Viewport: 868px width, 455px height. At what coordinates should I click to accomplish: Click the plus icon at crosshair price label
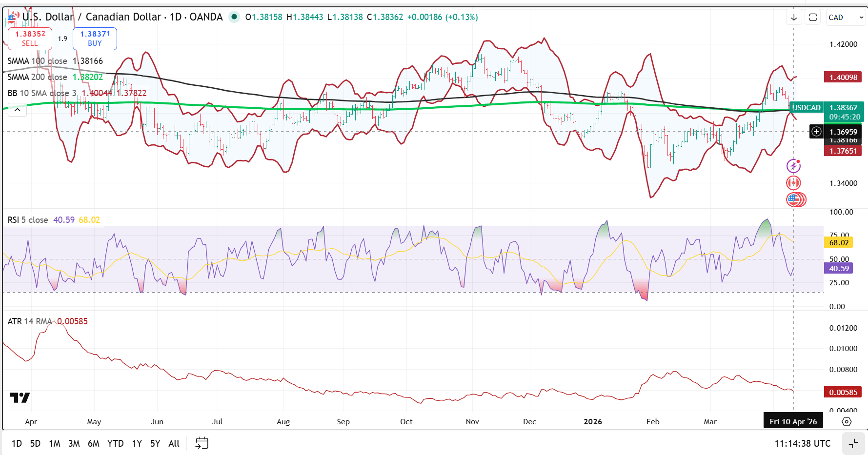[816, 132]
